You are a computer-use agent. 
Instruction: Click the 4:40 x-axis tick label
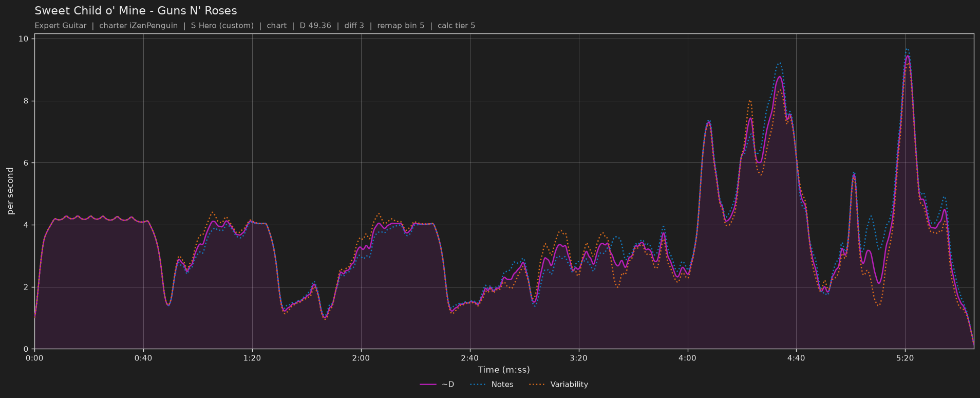797,358
